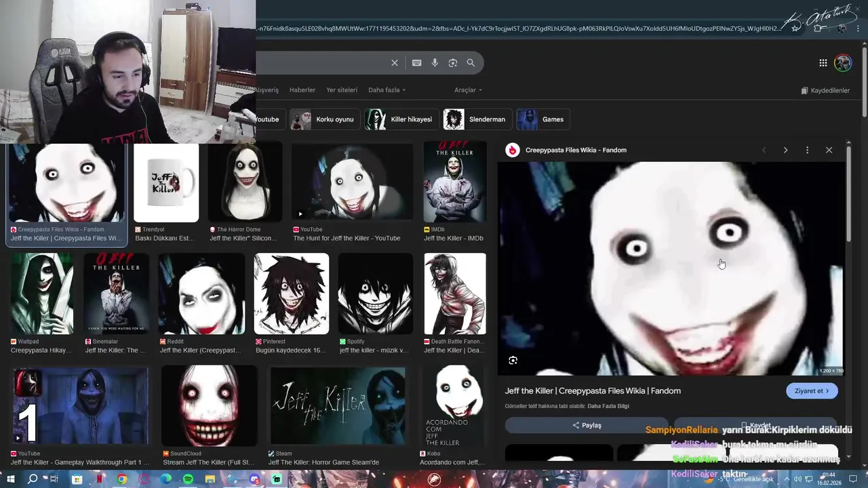Clear the search box with the X icon

point(395,63)
